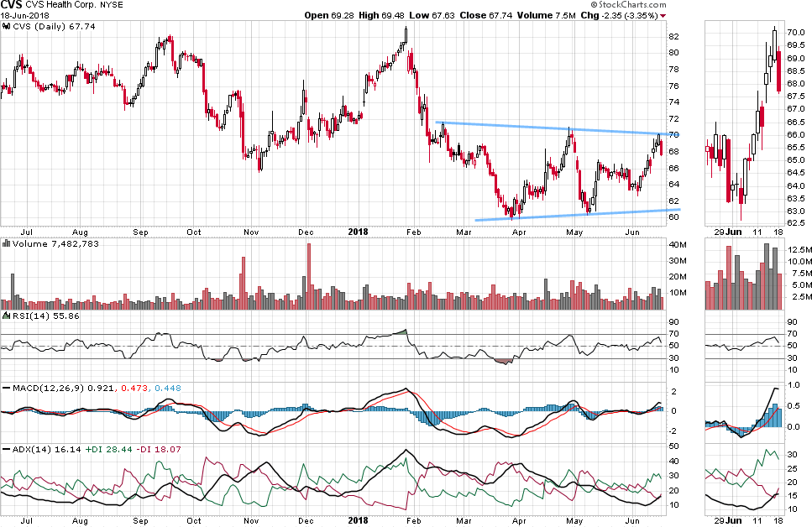Click the 'Low 67.63' value
Viewport: 812px width, 527px height.
[432, 15]
